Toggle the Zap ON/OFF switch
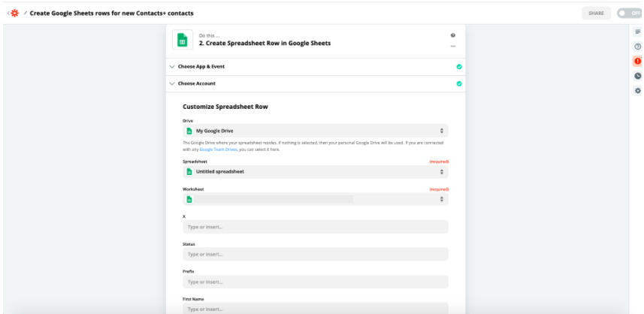Screen dimensions: 644x314 pos(630,13)
